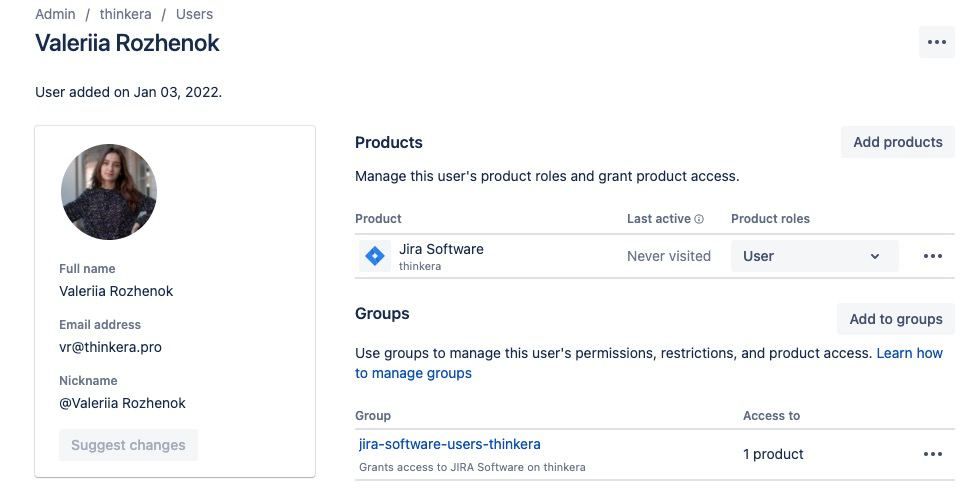The height and width of the screenshot is (491, 980).
Task: Click the Add products button
Action: 897,142
